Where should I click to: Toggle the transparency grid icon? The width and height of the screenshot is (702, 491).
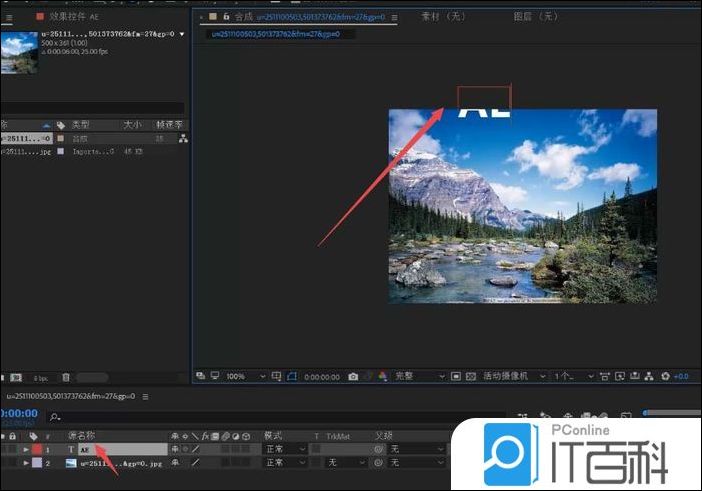point(471,377)
